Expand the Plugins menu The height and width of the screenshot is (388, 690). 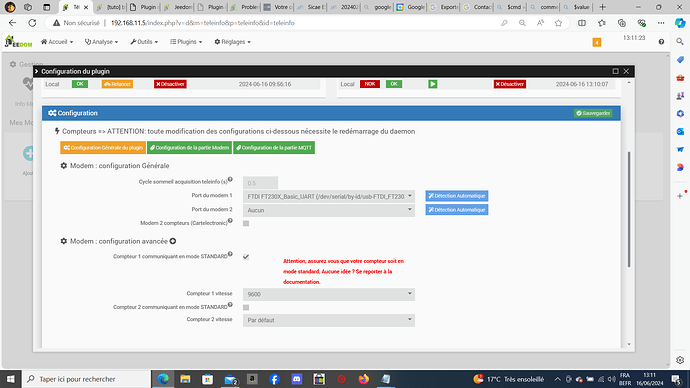point(186,42)
